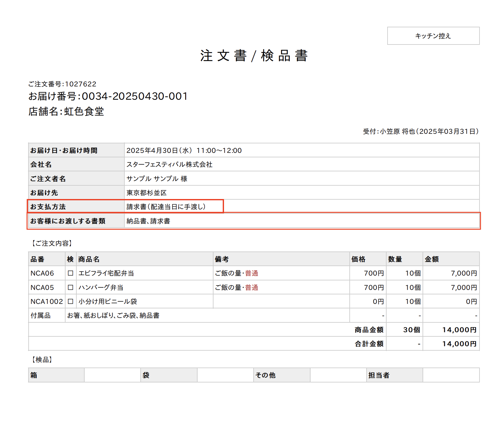Click the accessories list お箸、紙おしぼり、ごみ袋、納品書

[x=113, y=315]
